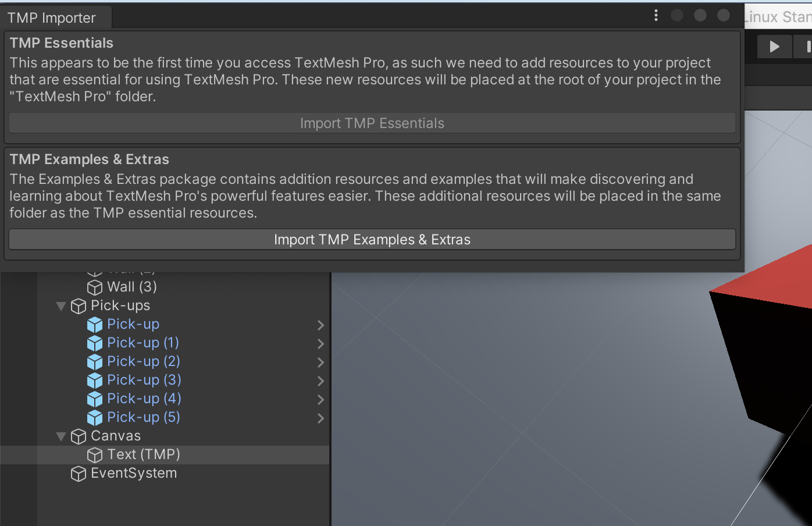Select Pick-up (2) in the Hierarchy
This screenshot has width=812, height=526.
click(144, 361)
